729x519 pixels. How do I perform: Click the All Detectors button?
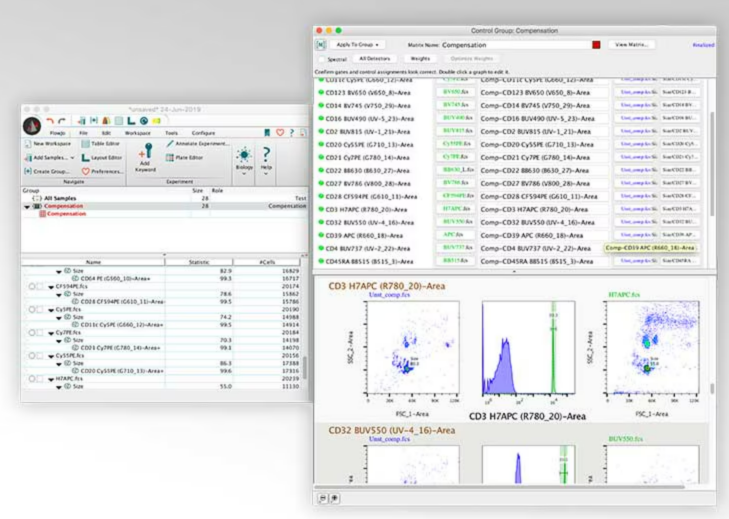(x=375, y=59)
